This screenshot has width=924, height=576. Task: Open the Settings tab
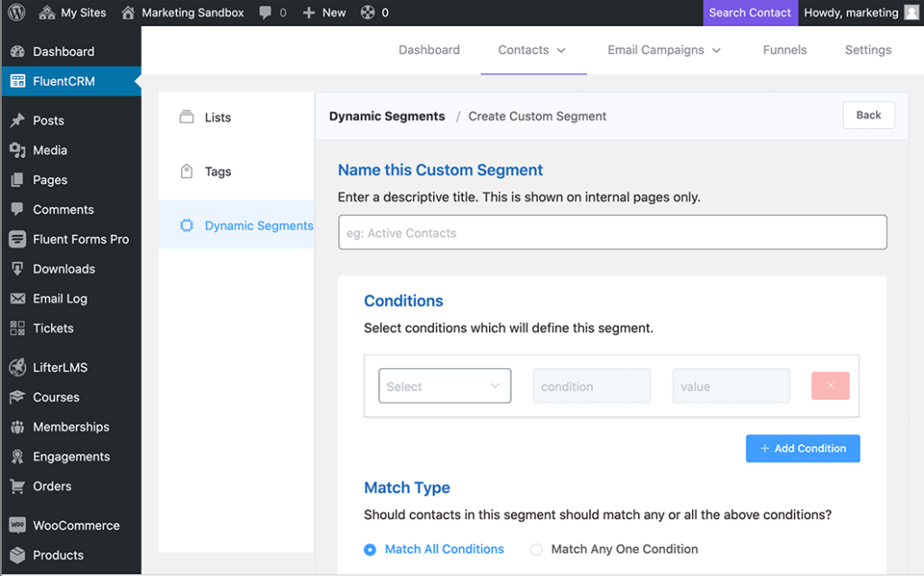click(x=868, y=51)
